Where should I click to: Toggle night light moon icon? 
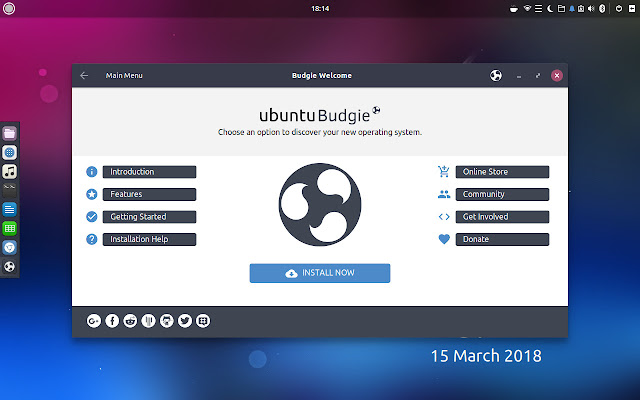point(550,8)
